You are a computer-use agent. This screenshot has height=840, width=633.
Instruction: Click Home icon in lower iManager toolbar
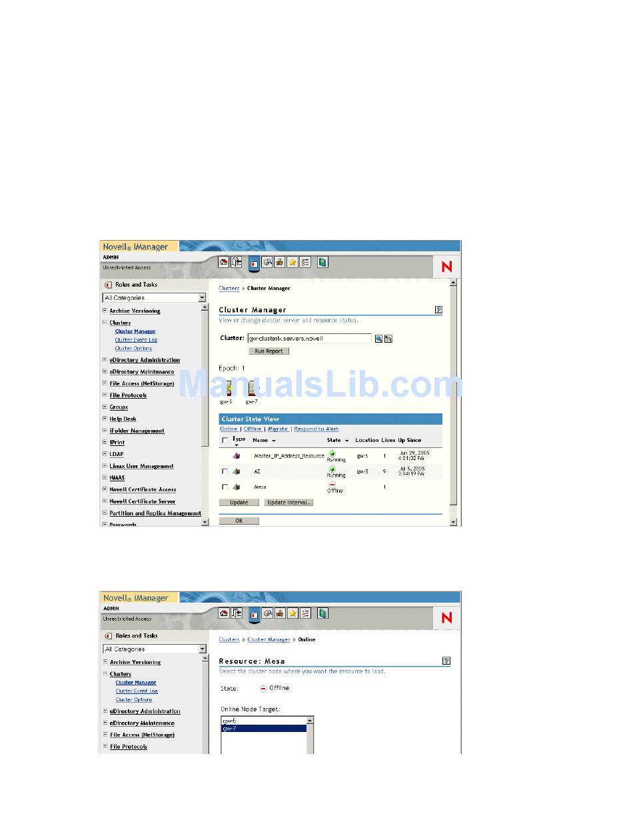pyautogui.click(x=223, y=613)
